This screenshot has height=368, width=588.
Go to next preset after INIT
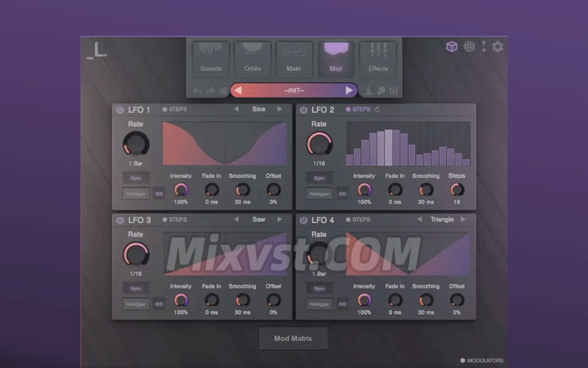[349, 90]
